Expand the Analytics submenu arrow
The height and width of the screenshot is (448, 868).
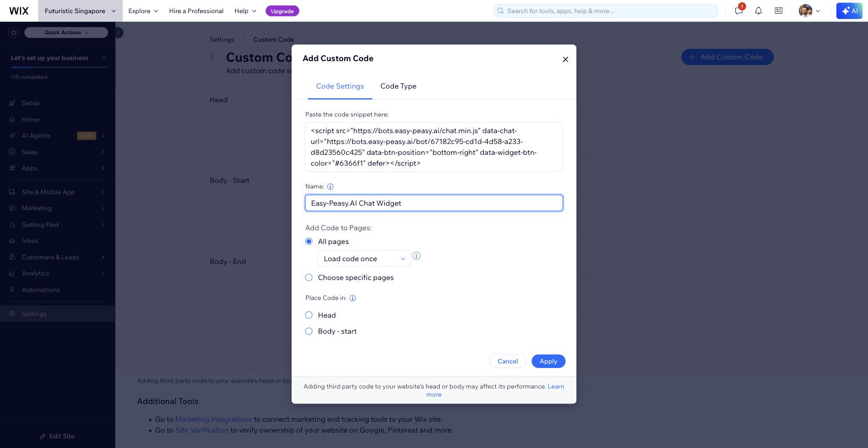103,274
